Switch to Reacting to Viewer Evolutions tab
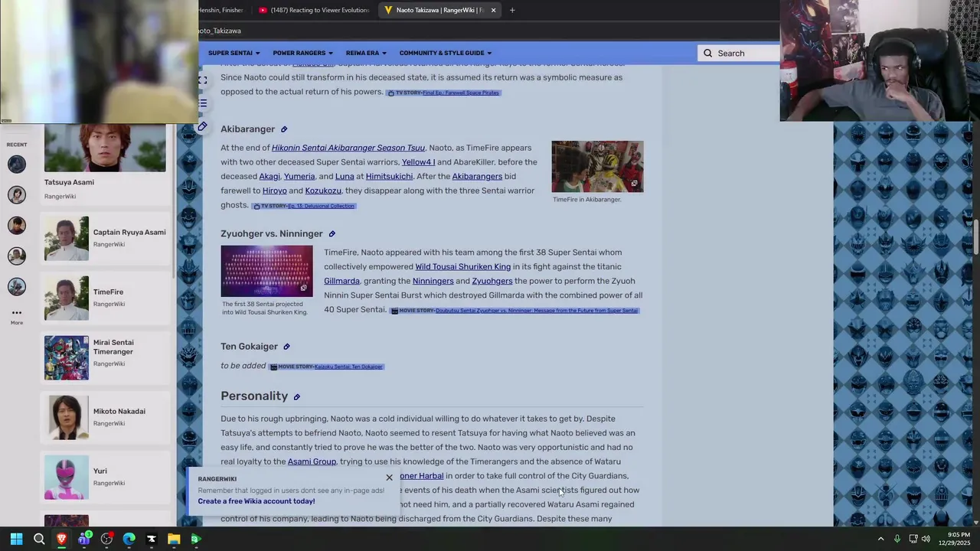 click(314, 10)
